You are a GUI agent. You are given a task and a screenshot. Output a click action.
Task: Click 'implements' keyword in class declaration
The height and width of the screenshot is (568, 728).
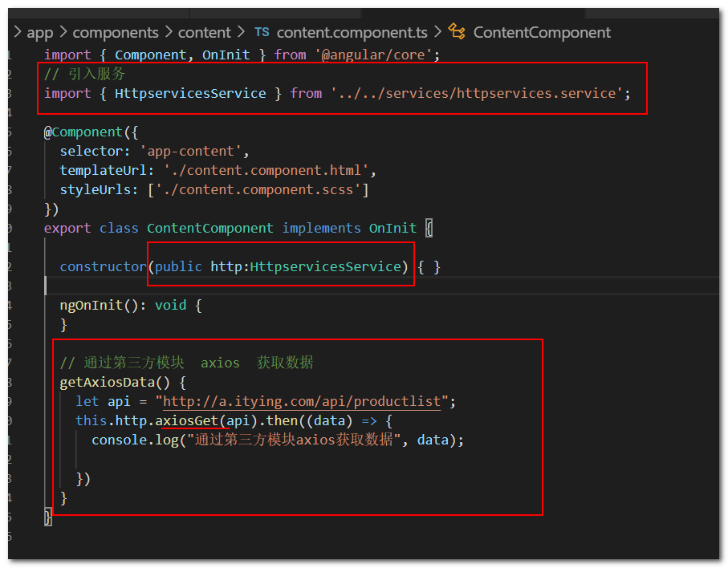[x=321, y=229]
